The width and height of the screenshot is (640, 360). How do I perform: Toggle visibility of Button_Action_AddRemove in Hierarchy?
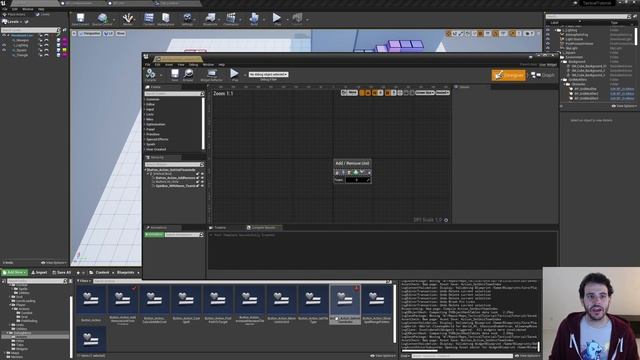(202, 178)
